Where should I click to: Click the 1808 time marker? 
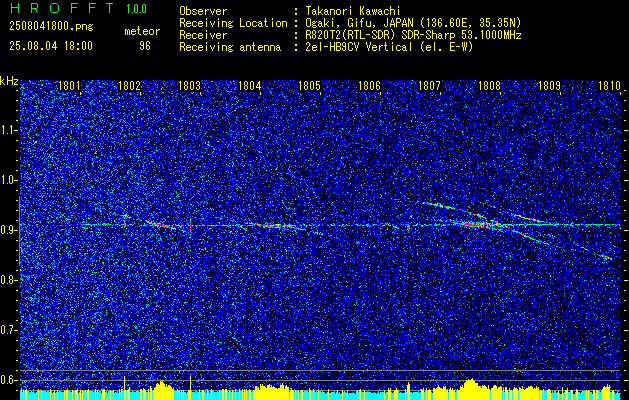pyautogui.click(x=490, y=86)
